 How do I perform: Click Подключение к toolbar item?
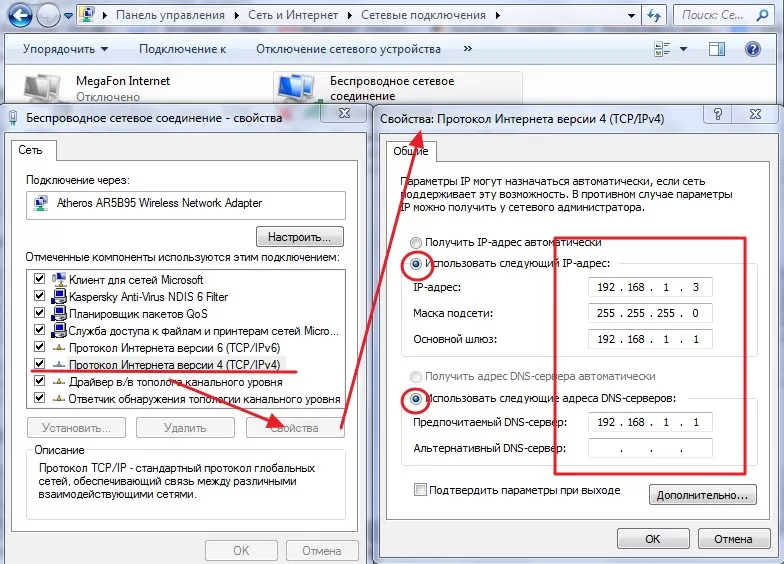[x=182, y=49]
